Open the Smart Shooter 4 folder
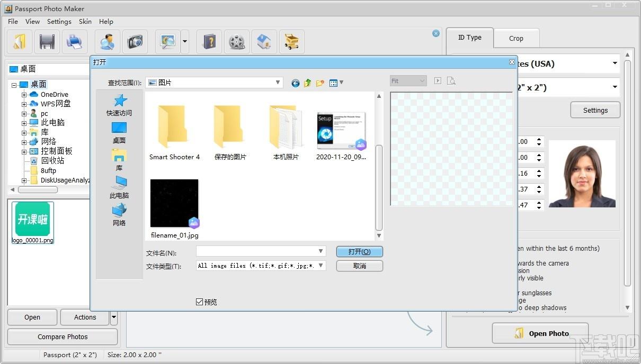This screenshot has width=641, height=364. coord(174,132)
